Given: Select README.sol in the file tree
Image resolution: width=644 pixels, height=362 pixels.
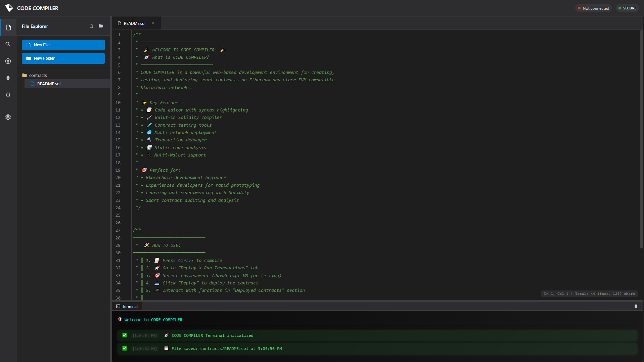Looking at the screenshot, I should [x=67, y=84].
